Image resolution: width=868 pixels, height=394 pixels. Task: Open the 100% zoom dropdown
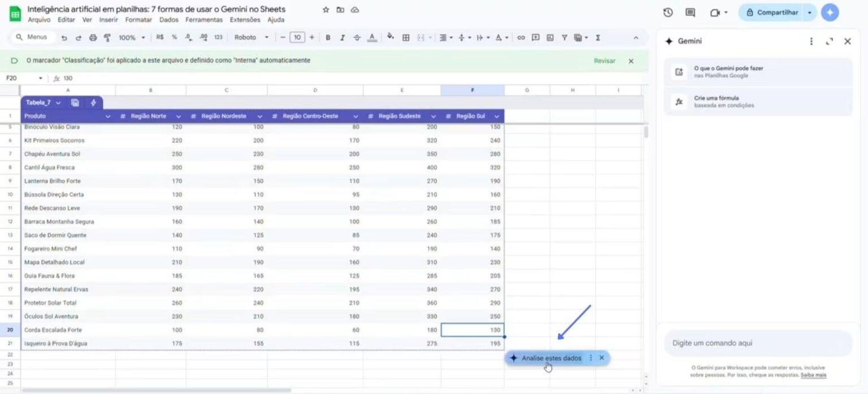(x=131, y=38)
